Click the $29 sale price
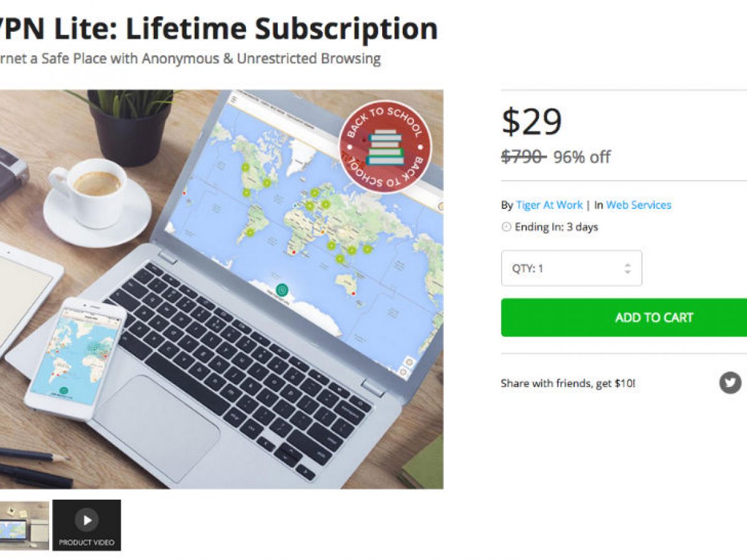747x560 pixels. (532, 121)
